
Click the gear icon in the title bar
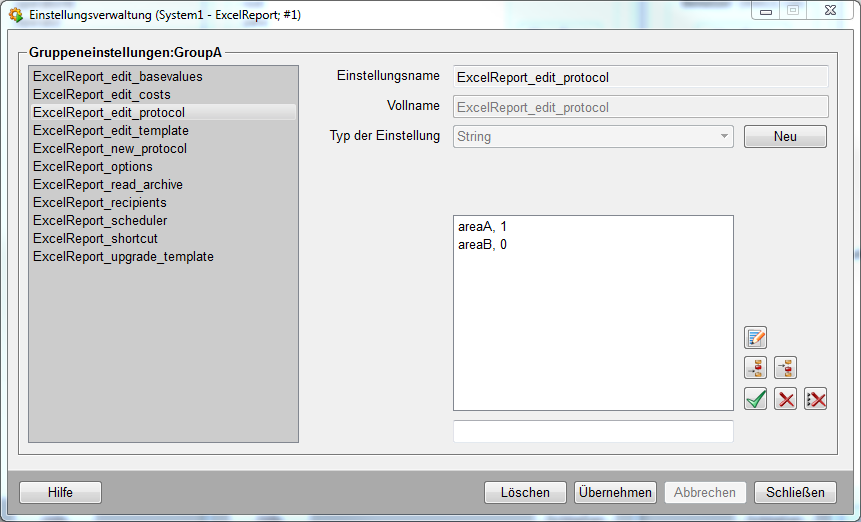16,14
